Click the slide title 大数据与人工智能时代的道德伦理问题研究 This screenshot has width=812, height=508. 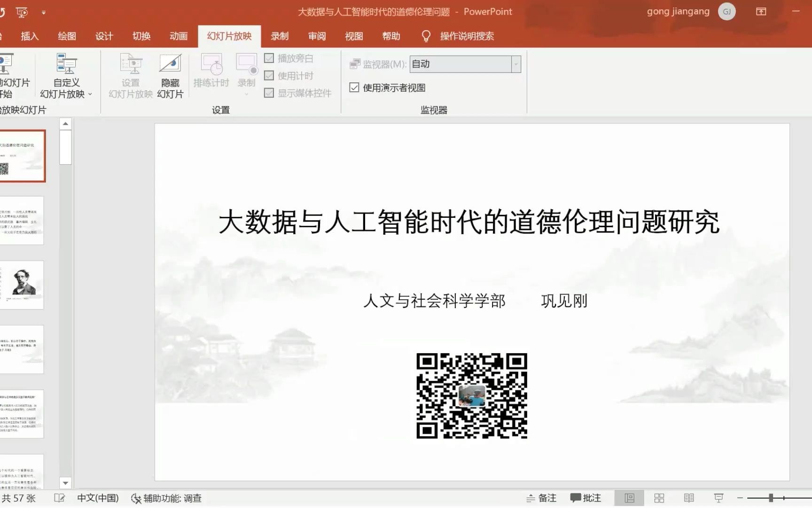[469, 222]
